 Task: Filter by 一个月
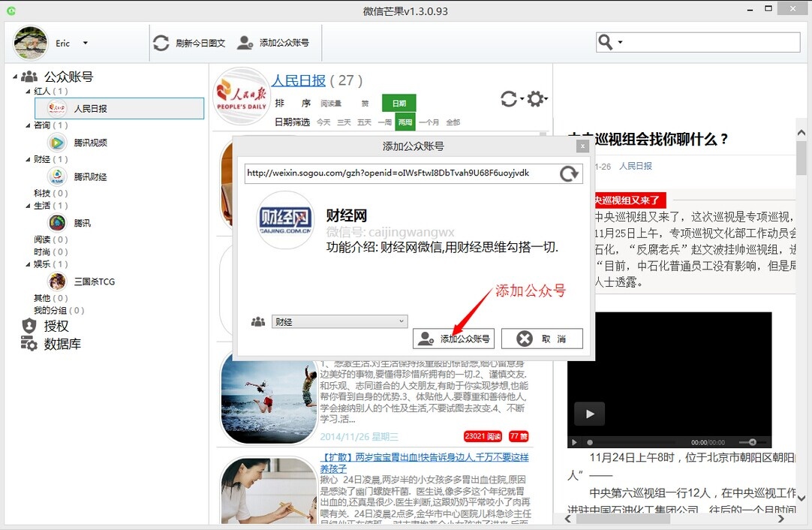[x=429, y=122]
